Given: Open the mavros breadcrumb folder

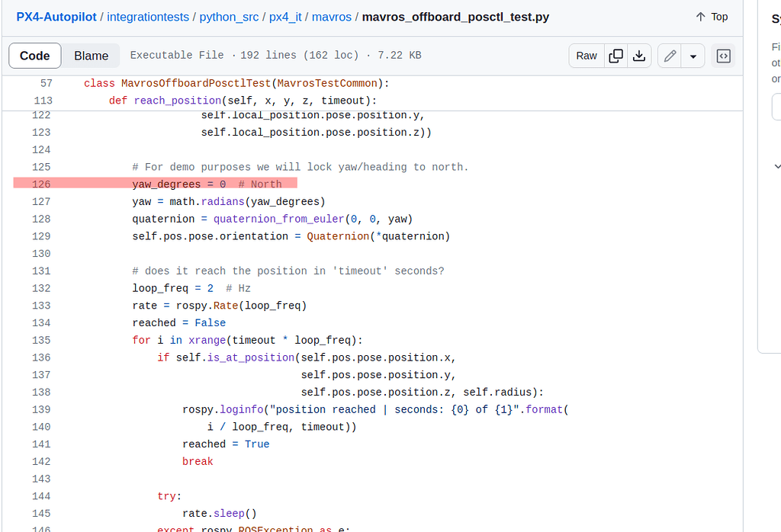Looking at the screenshot, I should point(332,17).
